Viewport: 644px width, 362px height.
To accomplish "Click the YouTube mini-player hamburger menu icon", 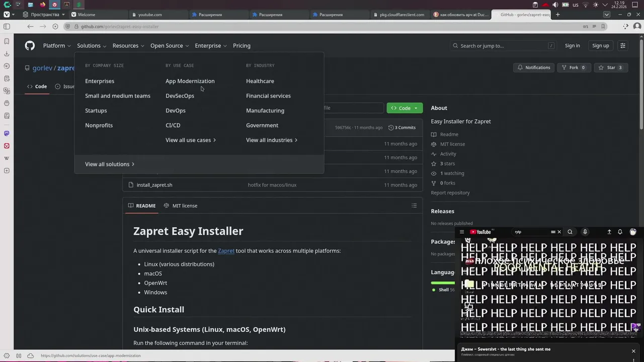I will [x=462, y=232].
